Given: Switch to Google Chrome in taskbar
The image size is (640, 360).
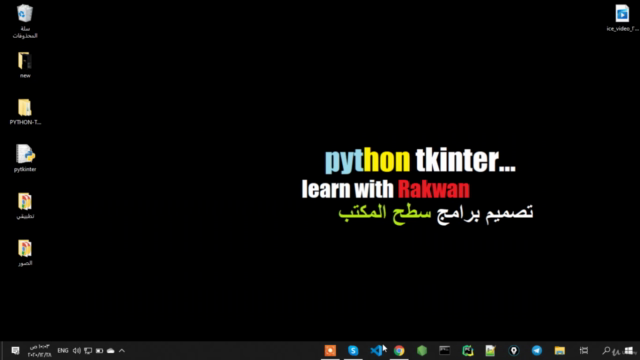Looking at the screenshot, I should coord(399,351).
